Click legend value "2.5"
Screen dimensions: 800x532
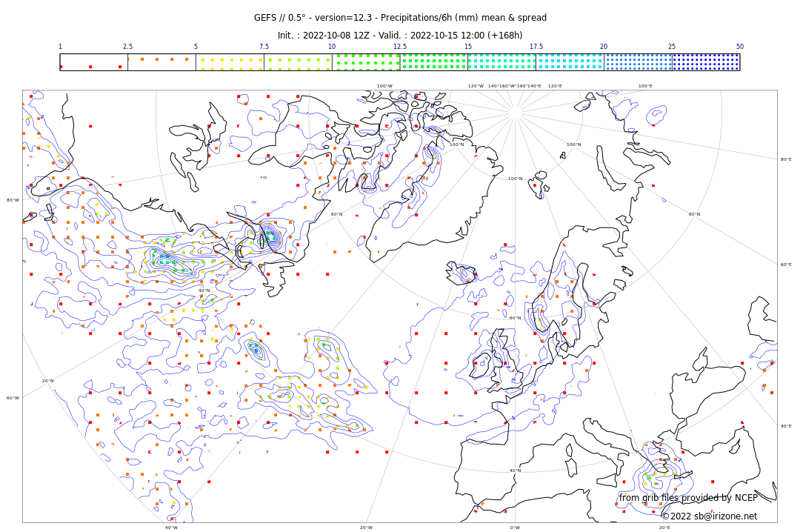[x=127, y=47]
